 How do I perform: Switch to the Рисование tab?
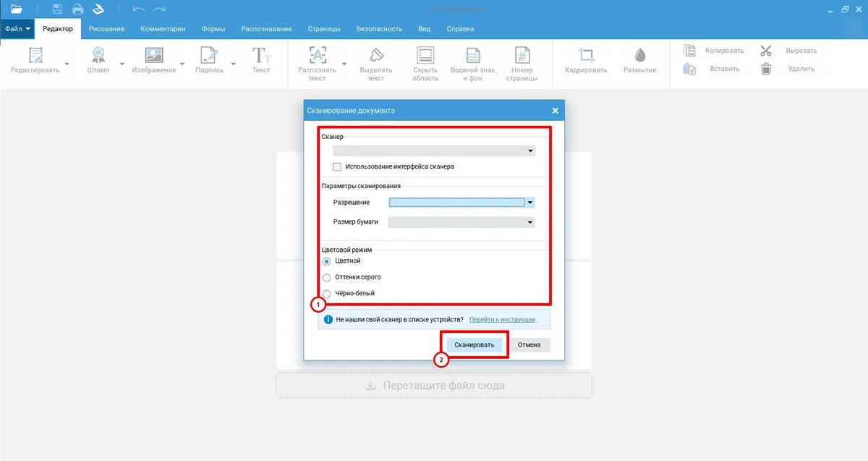coord(106,29)
